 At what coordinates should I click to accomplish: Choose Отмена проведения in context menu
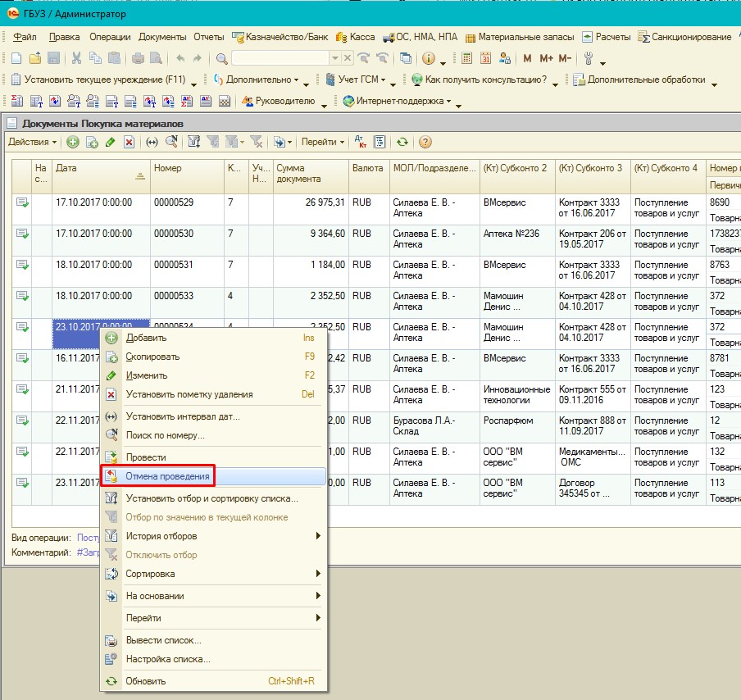167,476
